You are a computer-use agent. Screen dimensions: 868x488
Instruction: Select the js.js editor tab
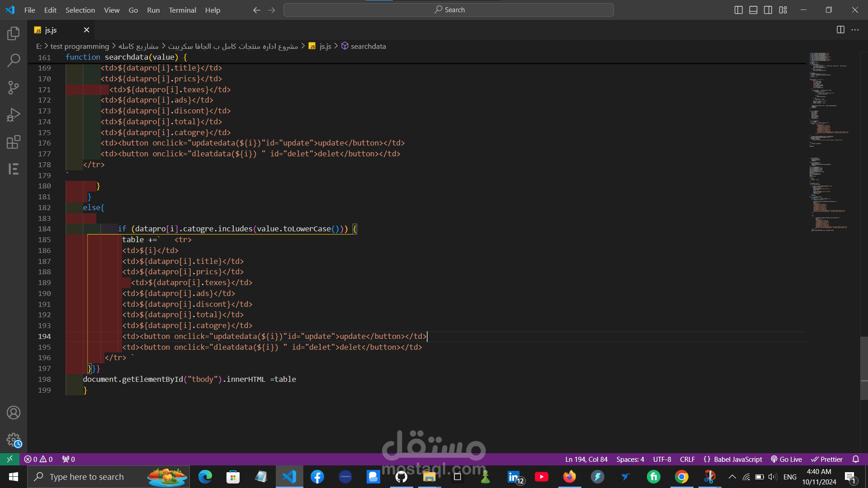[51, 30]
